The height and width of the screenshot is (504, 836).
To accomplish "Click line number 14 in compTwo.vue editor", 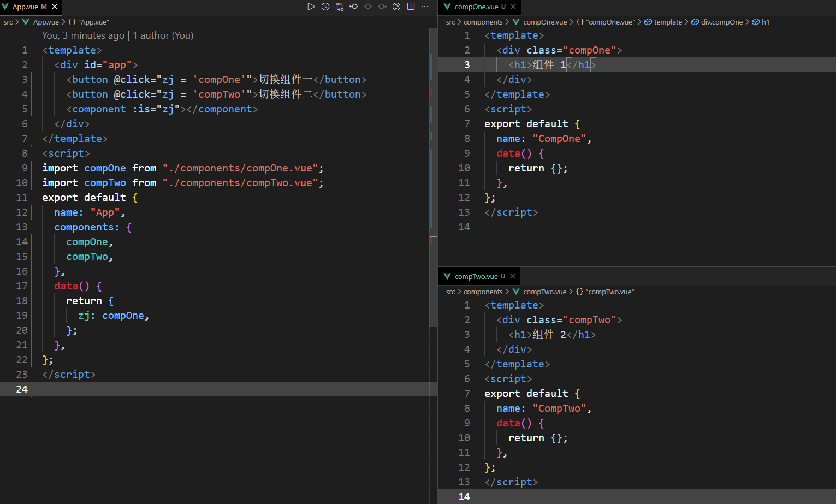I will [464, 497].
